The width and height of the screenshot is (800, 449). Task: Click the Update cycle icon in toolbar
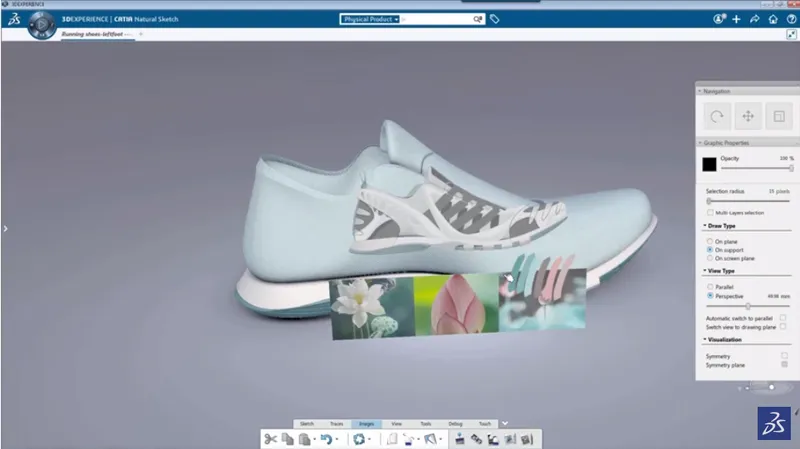[x=359, y=439]
